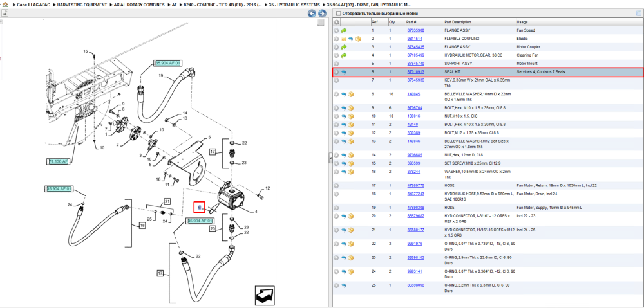Open part number link 9991976
The height and width of the screenshot is (308, 644).
(x=414, y=244)
